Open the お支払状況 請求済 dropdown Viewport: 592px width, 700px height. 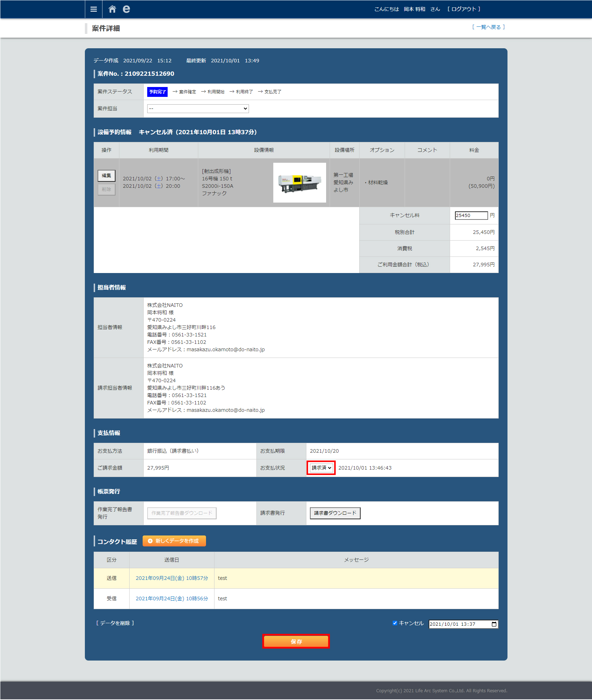(321, 468)
